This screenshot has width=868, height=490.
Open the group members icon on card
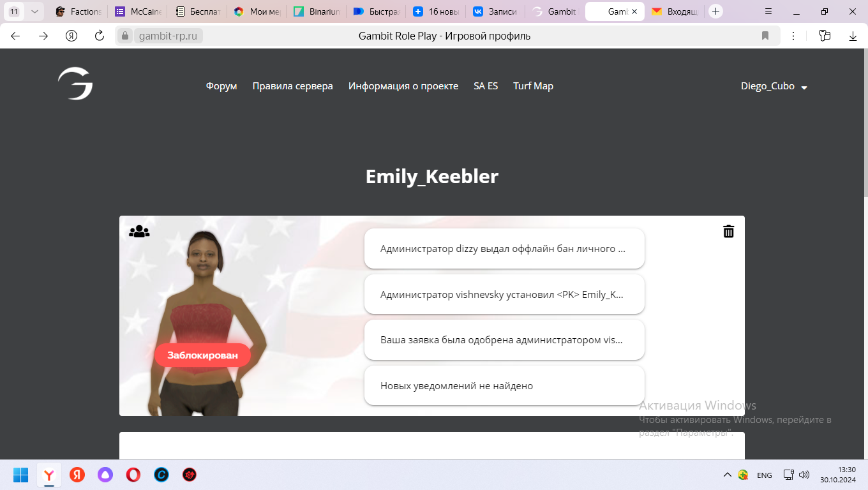(x=139, y=232)
